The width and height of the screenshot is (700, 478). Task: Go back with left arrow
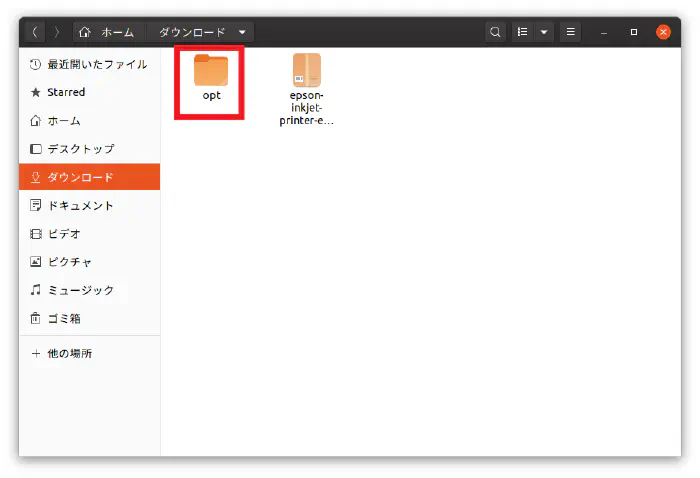tap(35, 32)
